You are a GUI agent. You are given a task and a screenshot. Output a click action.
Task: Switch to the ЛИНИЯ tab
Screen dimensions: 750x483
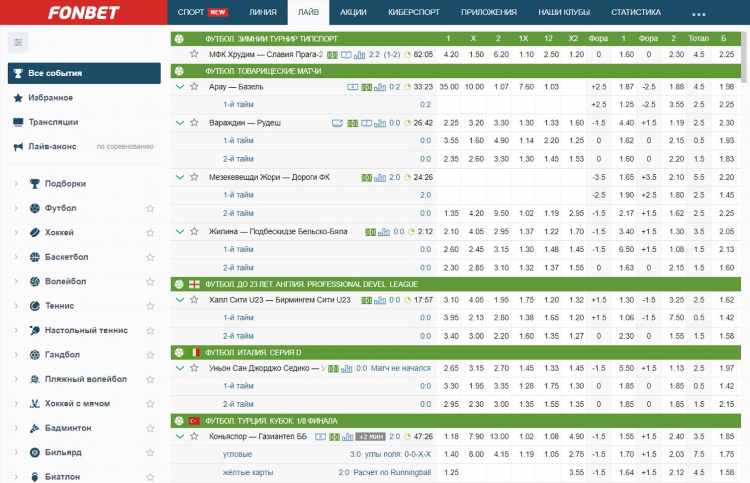coord(263,12)
